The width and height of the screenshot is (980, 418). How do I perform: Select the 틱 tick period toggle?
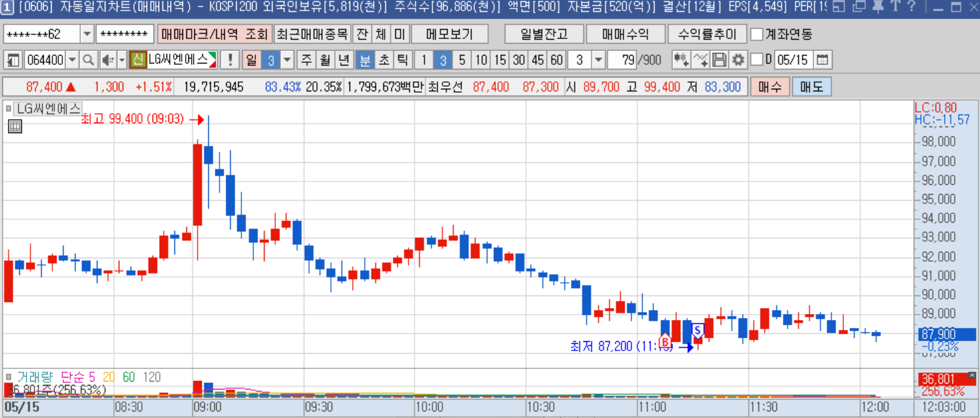pyautogui.click(x=402, y=60)
